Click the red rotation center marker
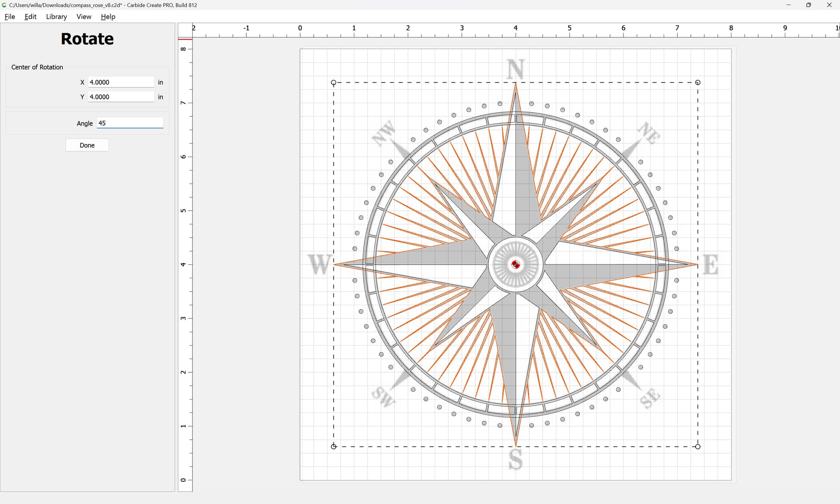This screenshot has height=504, width=840. (x=515, y=264)
